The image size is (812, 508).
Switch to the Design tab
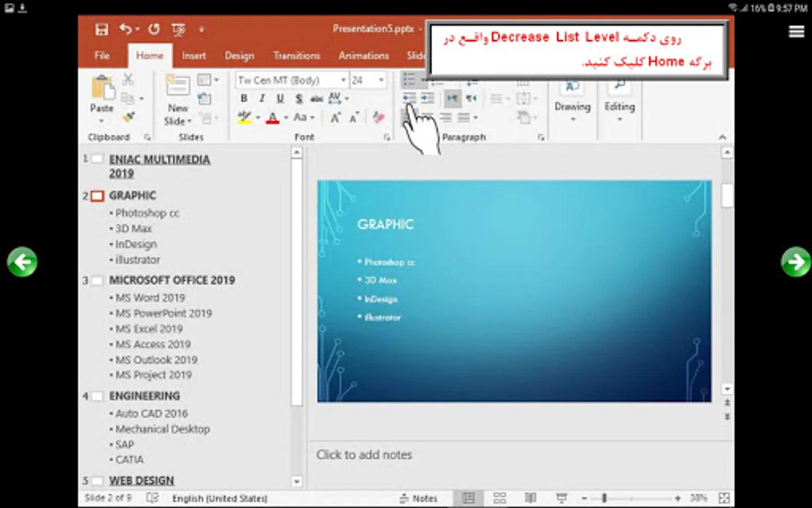pyautogui.click(x=240, y=55)
